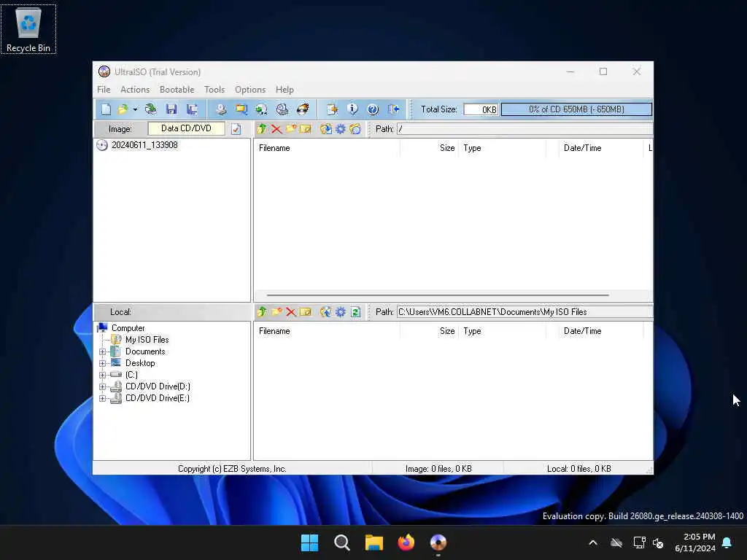The height and width of the screenshot is (560, 747).
Task: Click the Up folder icon in local toolbar
Action: [x=262, y=312]
